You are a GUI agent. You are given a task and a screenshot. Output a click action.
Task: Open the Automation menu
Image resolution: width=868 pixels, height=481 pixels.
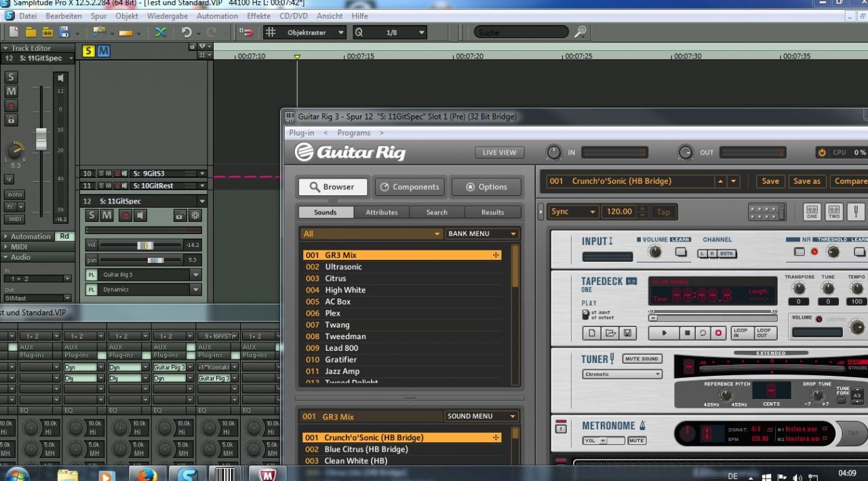217,16
